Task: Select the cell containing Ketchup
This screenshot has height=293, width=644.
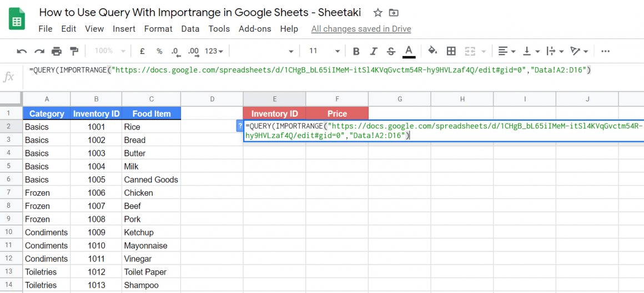Action: click(152, 232)
